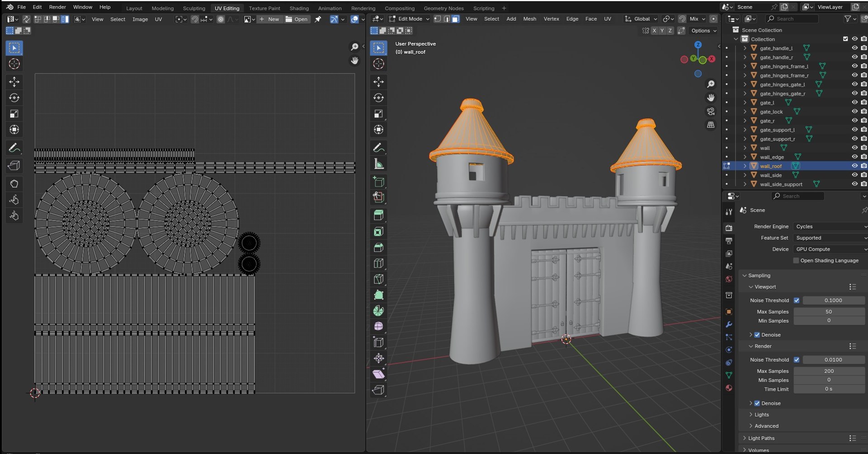
Task: Select the Bevel tool in 3D viewport
Action: click(378, 248)
